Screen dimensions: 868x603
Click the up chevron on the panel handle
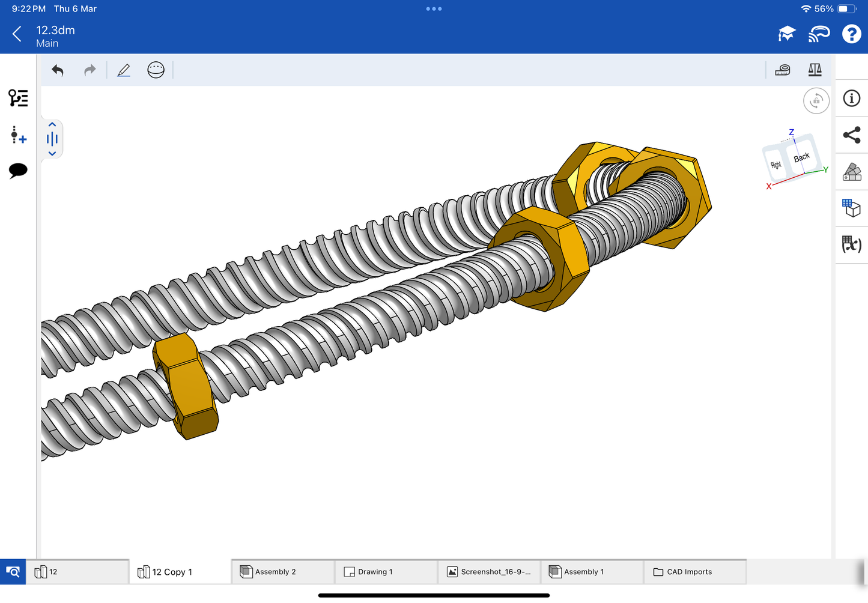click(52, 125)
